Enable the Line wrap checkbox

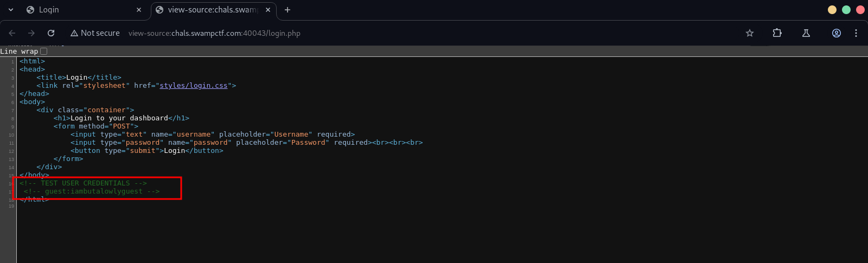pyautogui.click(x=44, y=52)
